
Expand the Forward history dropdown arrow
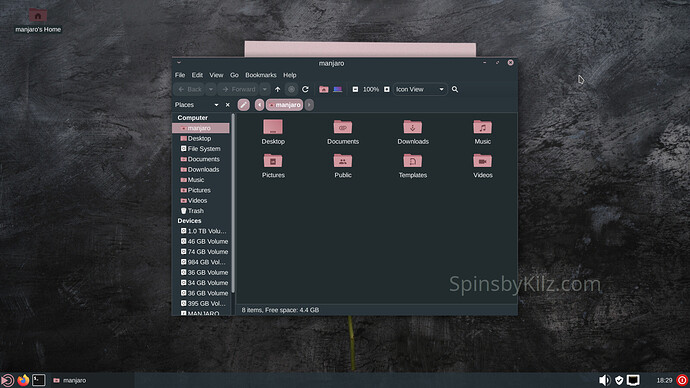pos(264,89)
